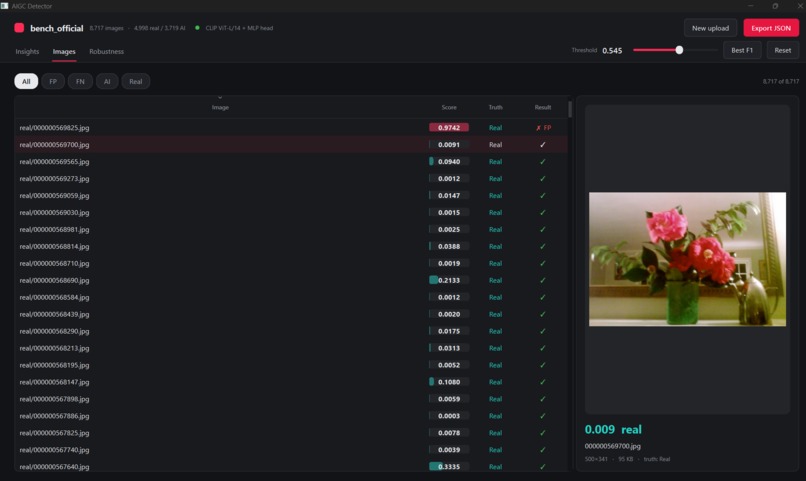The image size is (806, 481).
Task: Click the flower vase preview image
Action: coord(687,259)
